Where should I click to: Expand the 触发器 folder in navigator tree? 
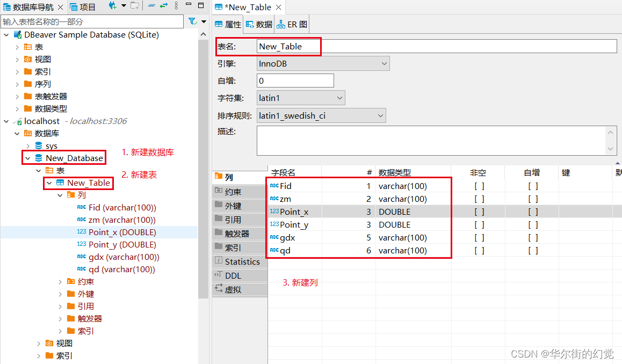[x=60, y=319]
